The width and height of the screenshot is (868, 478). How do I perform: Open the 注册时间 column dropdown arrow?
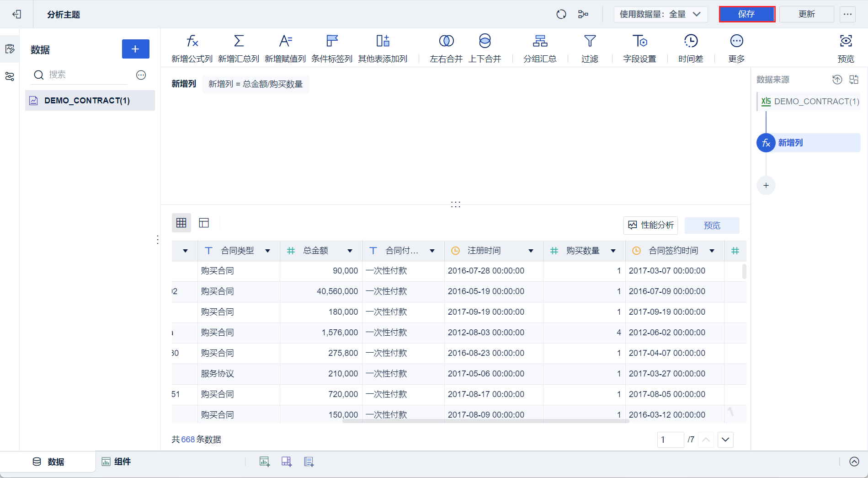(531, 251)
